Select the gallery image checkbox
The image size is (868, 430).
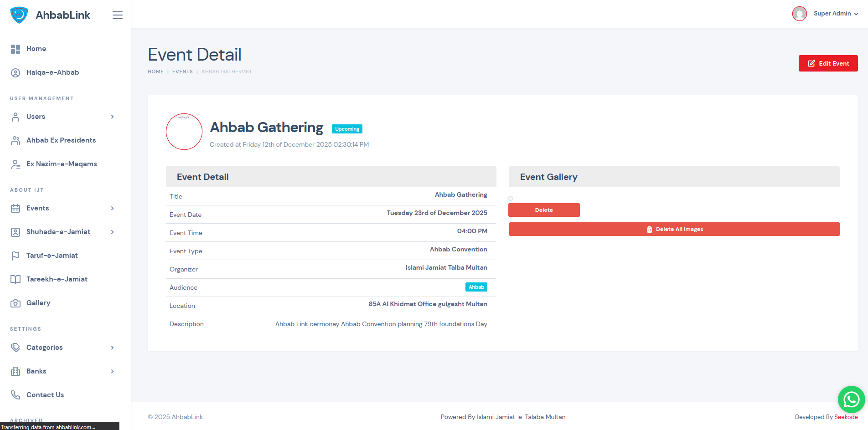(x=511, y=199)
